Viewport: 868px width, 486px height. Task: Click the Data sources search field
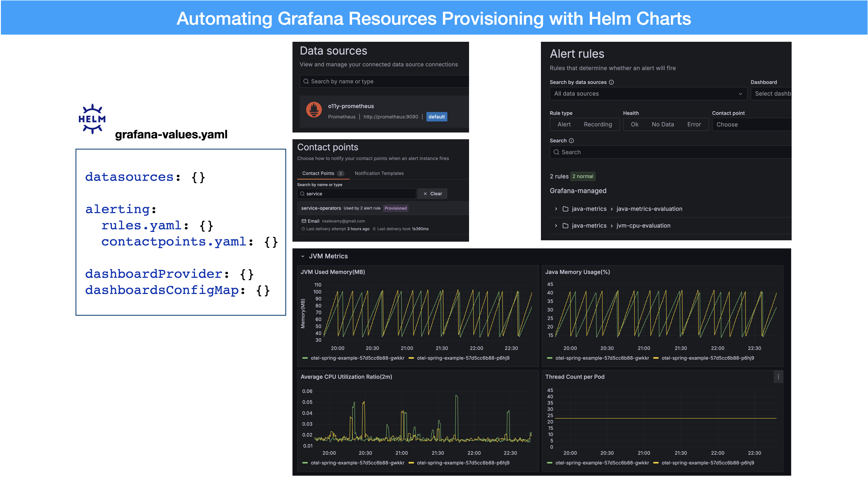[384, 82]
